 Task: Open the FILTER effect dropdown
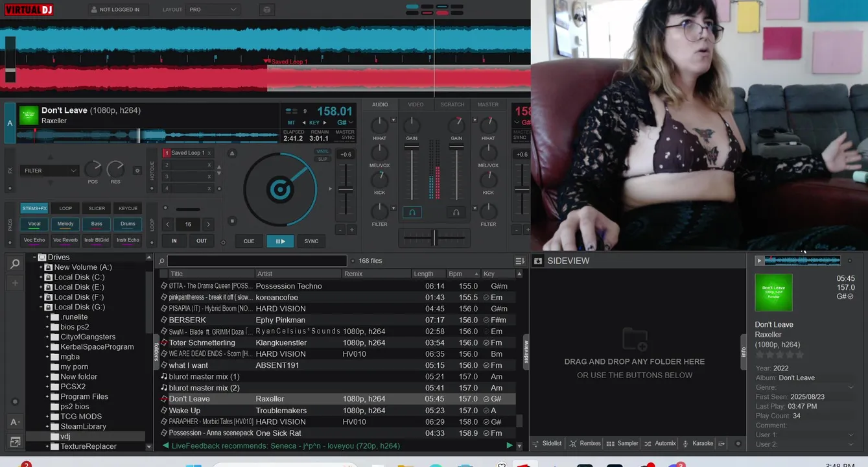[x=50, y=171]
